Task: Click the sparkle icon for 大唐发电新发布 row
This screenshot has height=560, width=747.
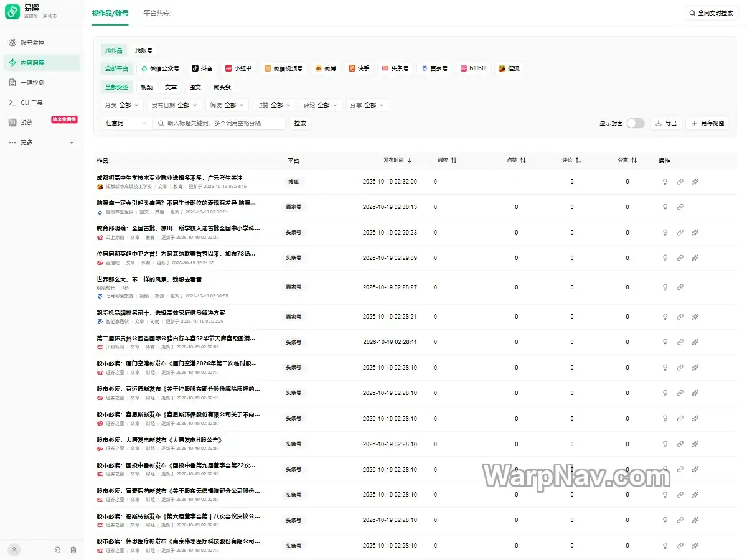Action: coord(695,444)
